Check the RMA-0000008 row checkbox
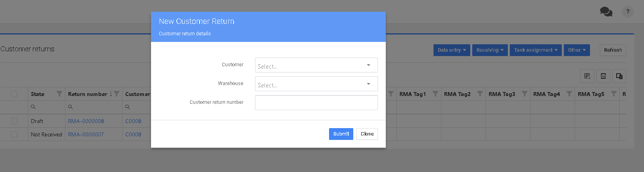 [14, 121]
